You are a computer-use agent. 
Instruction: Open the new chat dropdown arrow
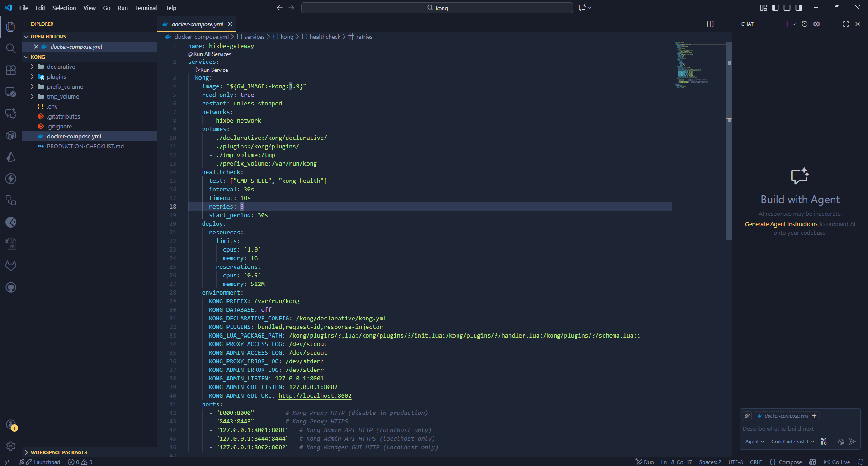[794, 24]
